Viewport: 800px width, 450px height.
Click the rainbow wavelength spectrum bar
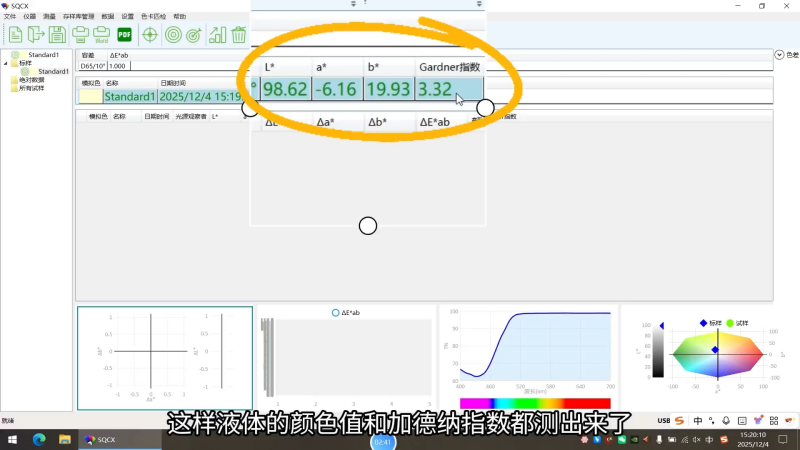tap(535, 404)
